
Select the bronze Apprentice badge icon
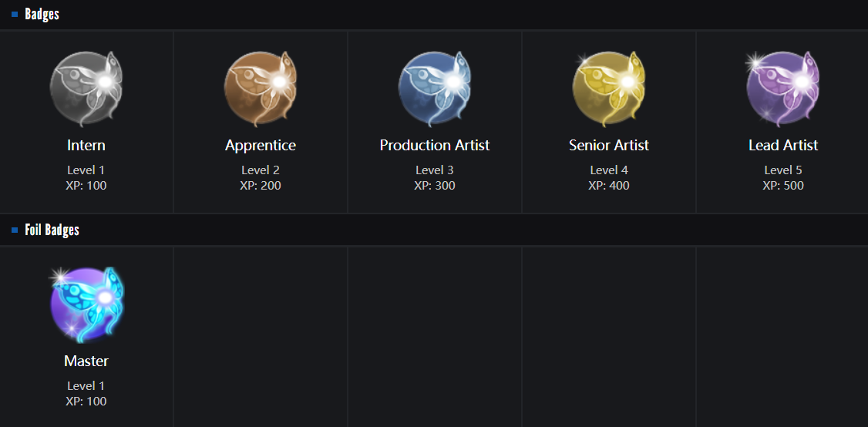point(261,88)
